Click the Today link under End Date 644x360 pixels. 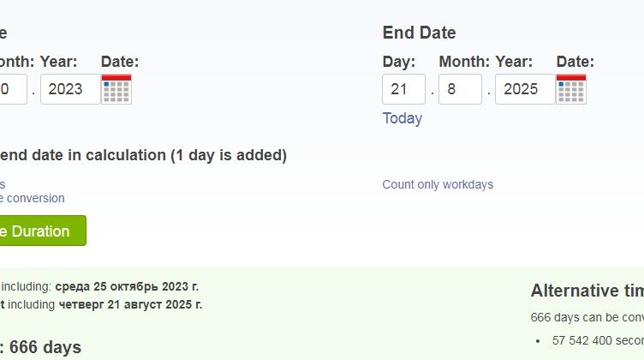(x=402, y=118)
